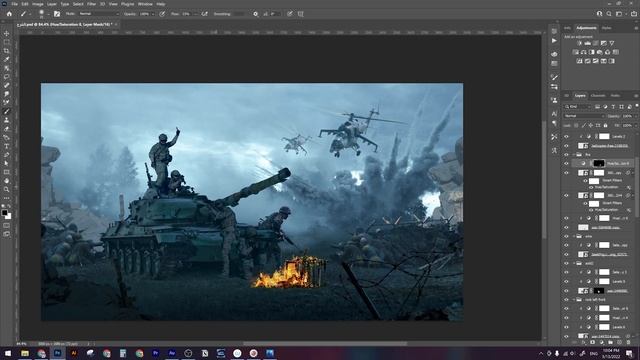Open Illustrator from the taskbar
This screenshot has height=360, width=640.
coord(74,353)
